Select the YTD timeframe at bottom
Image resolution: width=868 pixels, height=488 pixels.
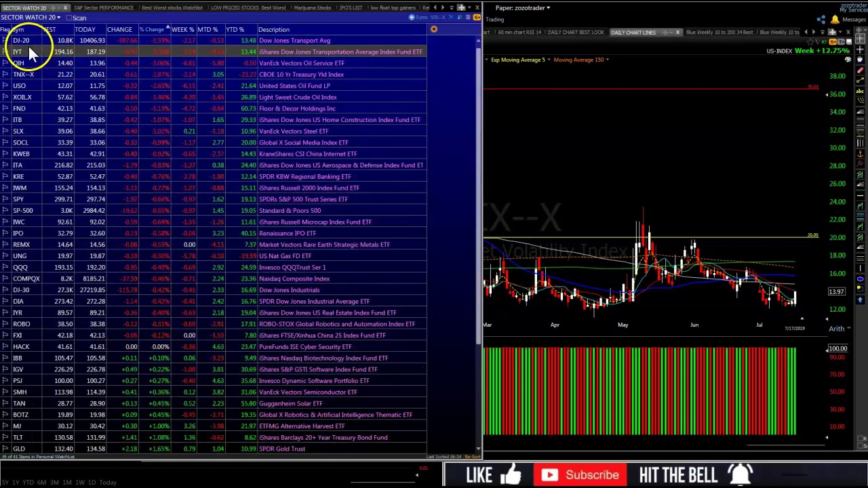click(x=28, y=482)
